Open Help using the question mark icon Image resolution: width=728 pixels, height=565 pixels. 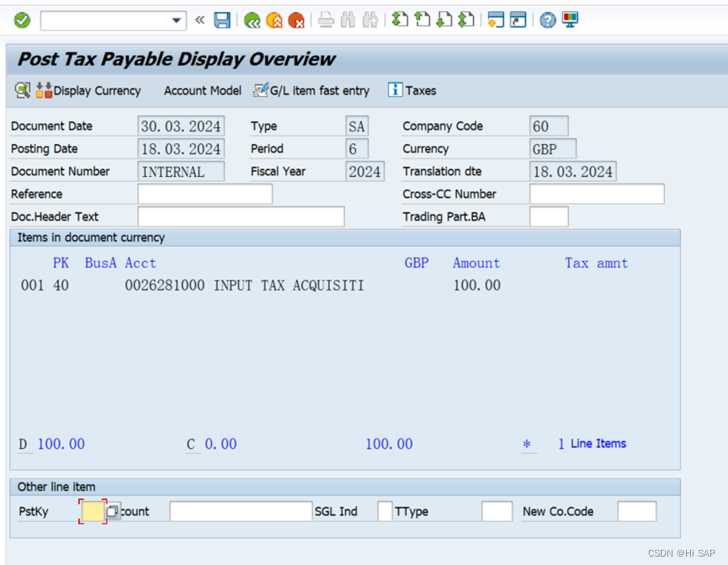coord(550,20)
